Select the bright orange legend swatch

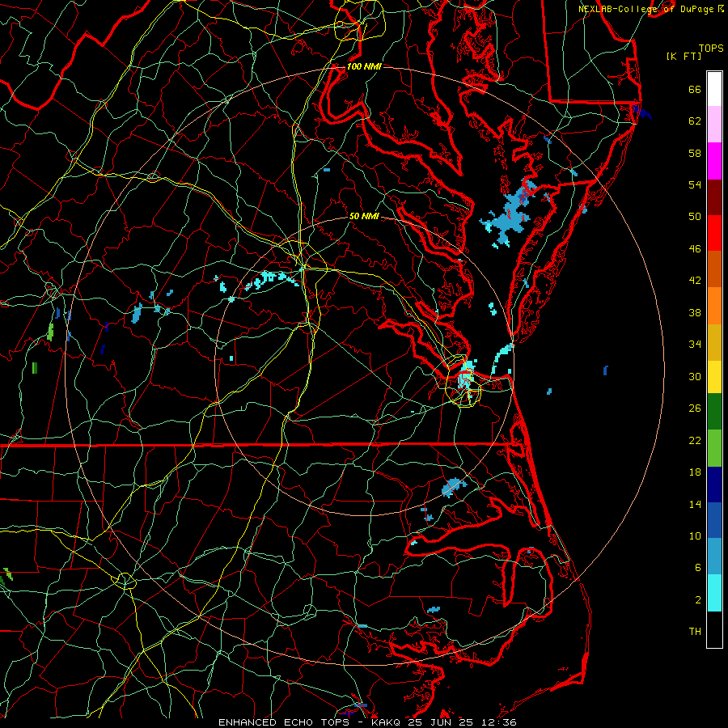pos(714,306)
